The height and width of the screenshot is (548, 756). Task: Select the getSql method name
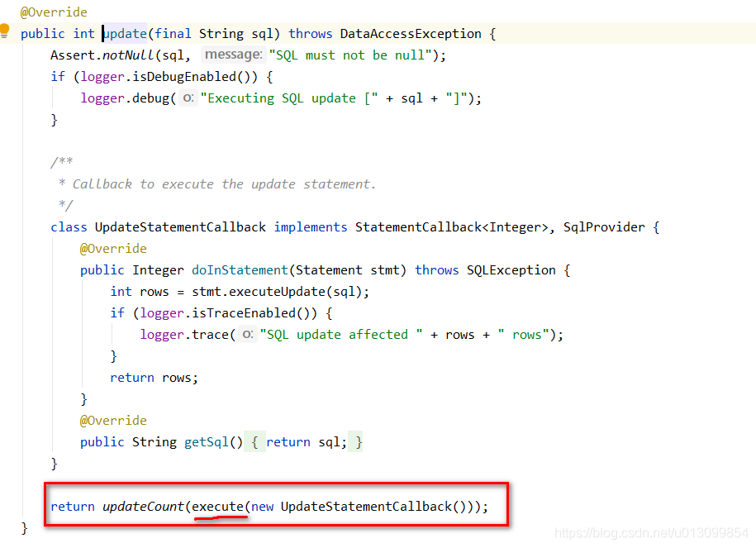[207, 441]
